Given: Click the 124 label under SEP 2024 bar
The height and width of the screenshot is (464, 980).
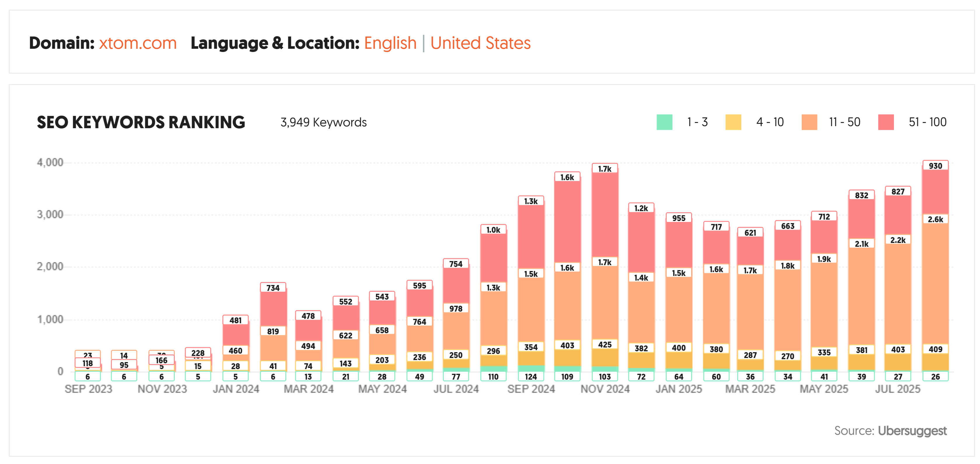Looking at the screenshot, I should [x=531, y=376].
